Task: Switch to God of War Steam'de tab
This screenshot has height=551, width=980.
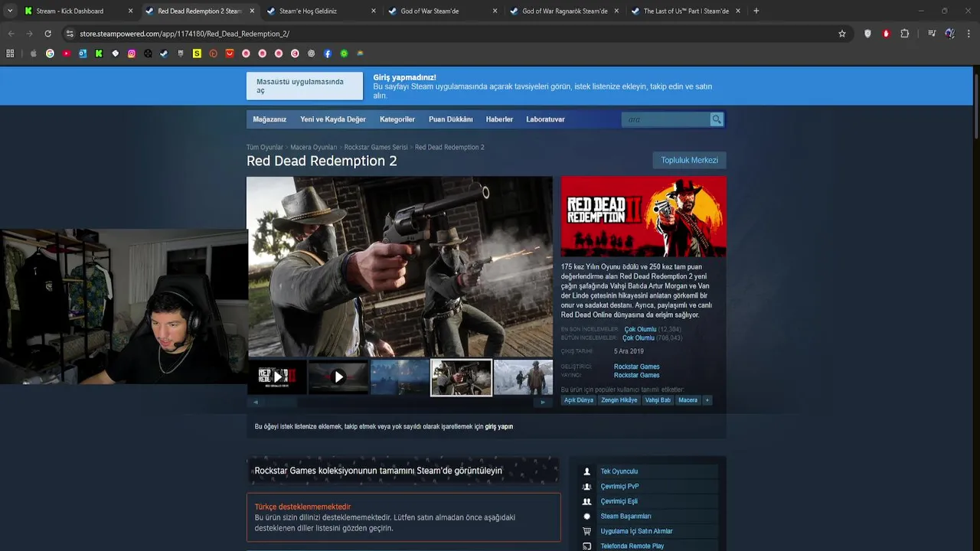Action: (430, 11)
